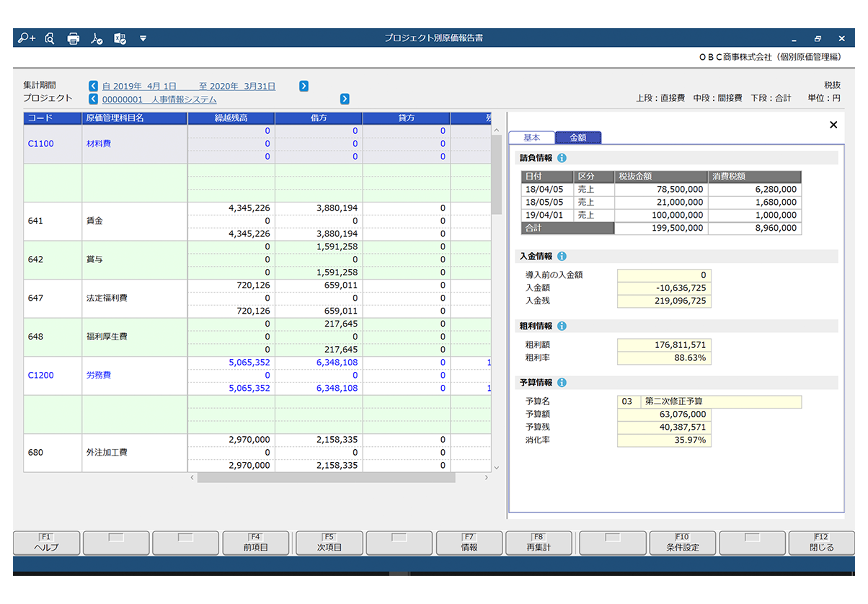Open project link 00000001 人事情報システム

(x=159, y=99)
